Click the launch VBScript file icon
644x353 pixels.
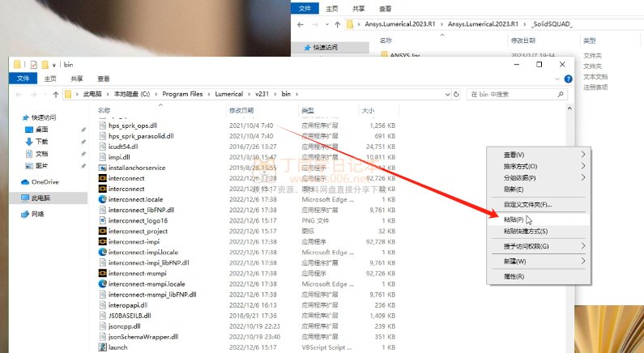pos(102,347)
